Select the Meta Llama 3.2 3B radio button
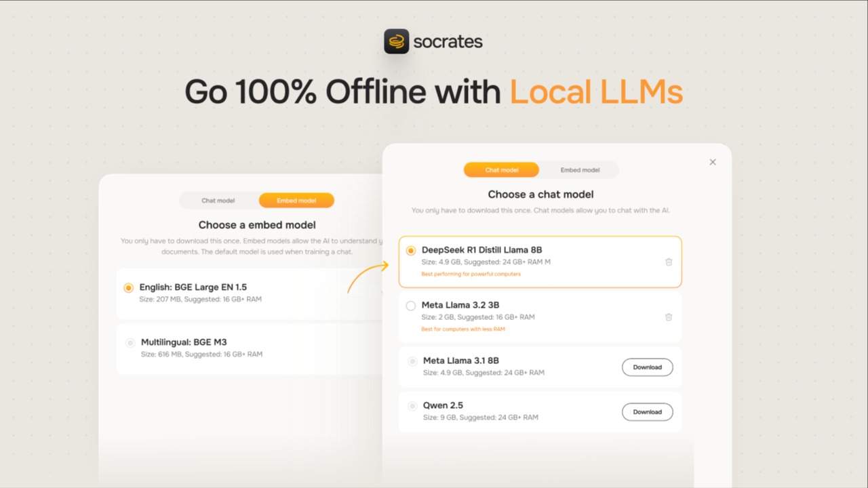The width and height of the screenshot is (868, 488). click(x=411, y=306)
